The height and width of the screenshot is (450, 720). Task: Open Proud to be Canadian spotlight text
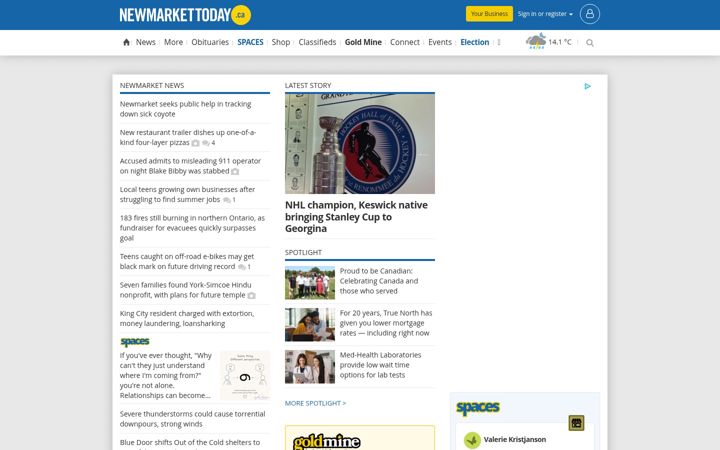[379, 281]
